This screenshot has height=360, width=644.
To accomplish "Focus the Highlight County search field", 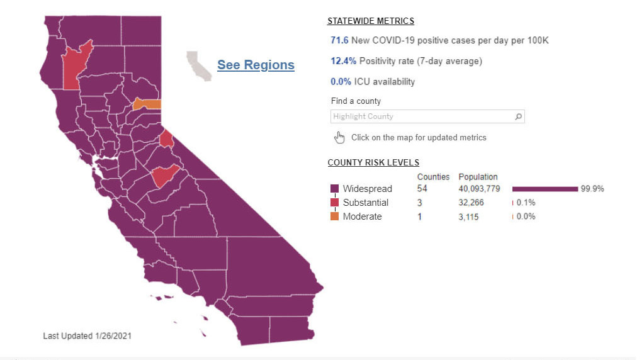I will [422, 116].
